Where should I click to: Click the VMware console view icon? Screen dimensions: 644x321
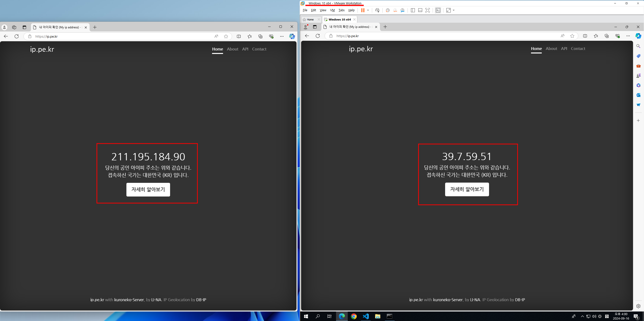click(438, 10)
